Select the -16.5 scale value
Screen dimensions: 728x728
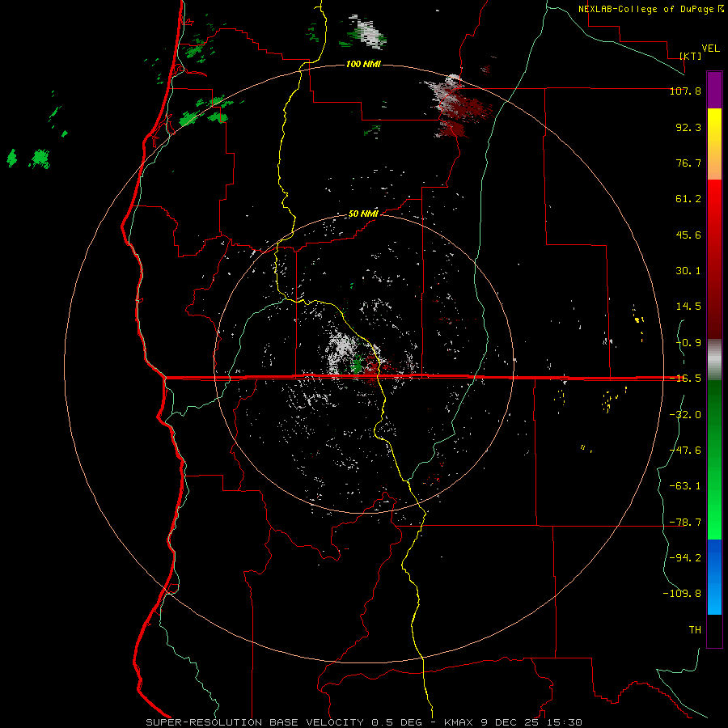click(685, 379)
